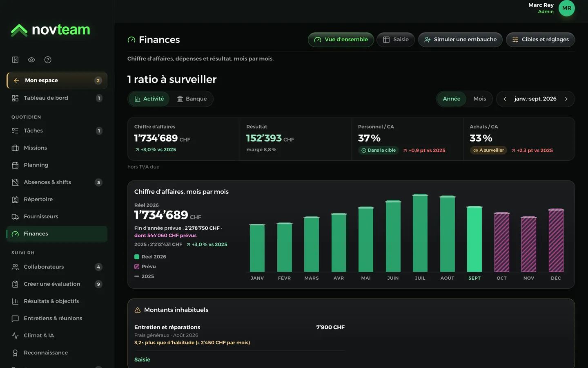Switch period to Mois
The height and width of the screenshot is (368, 588).
point(480,99)
